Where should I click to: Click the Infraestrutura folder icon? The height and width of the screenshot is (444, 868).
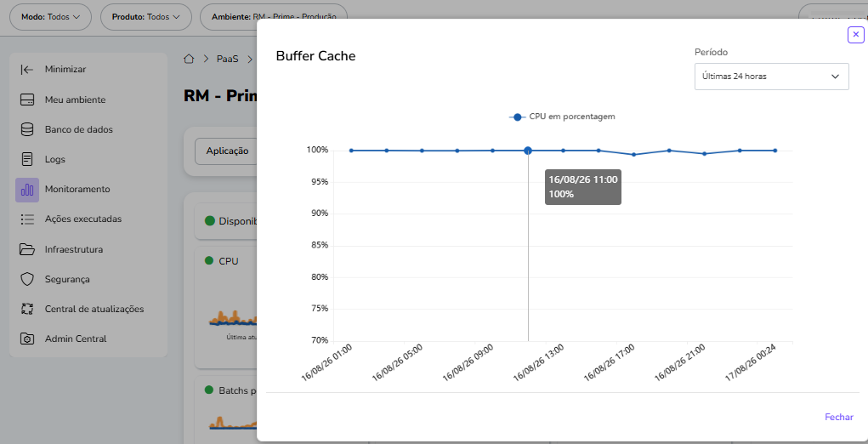[26, 249]
